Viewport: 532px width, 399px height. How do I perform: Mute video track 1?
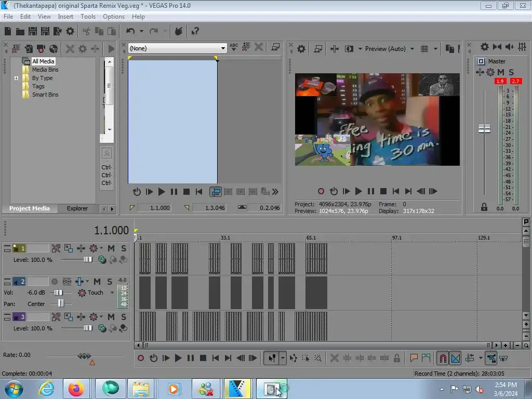tap(111, 248)
